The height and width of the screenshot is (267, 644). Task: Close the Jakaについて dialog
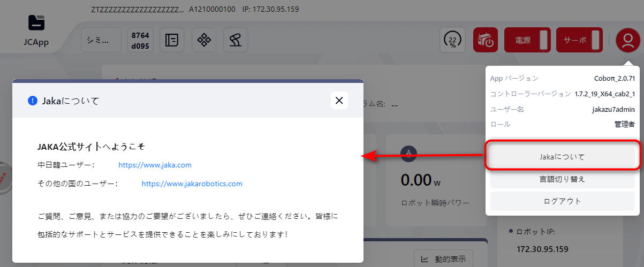tap(339, 100)
